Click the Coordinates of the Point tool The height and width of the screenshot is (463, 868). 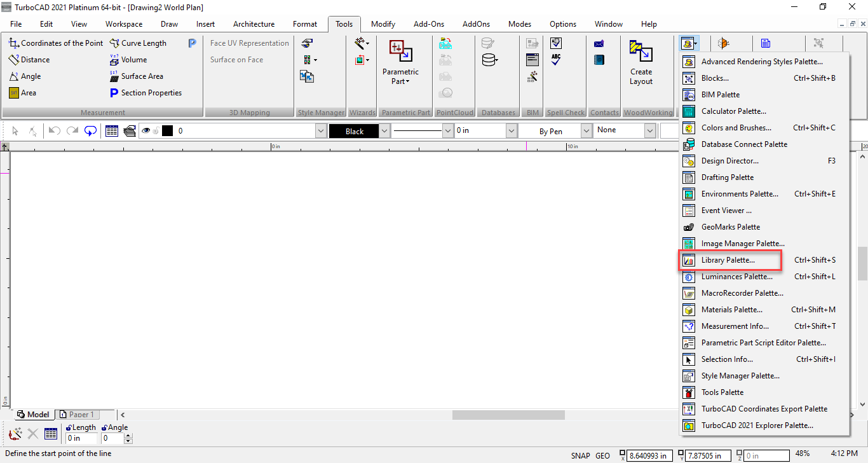55,43
